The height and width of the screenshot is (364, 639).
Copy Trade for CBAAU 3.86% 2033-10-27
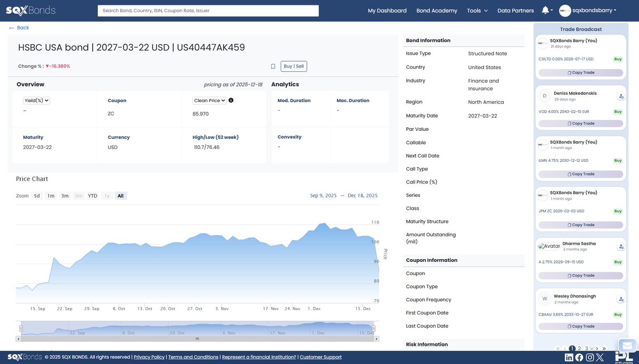pos(580,326)
